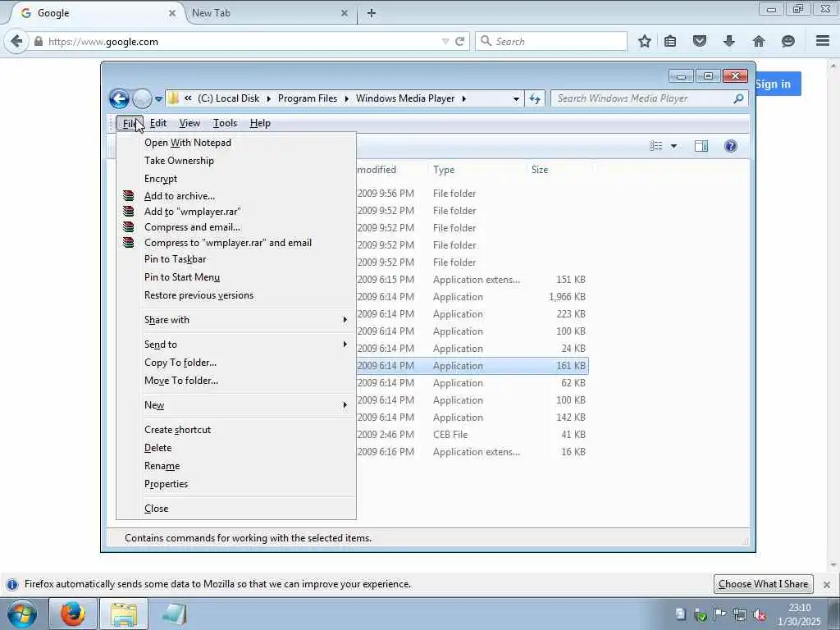Toggle the preview pane icon
This screenshot has height=630, width=840.
701,146
